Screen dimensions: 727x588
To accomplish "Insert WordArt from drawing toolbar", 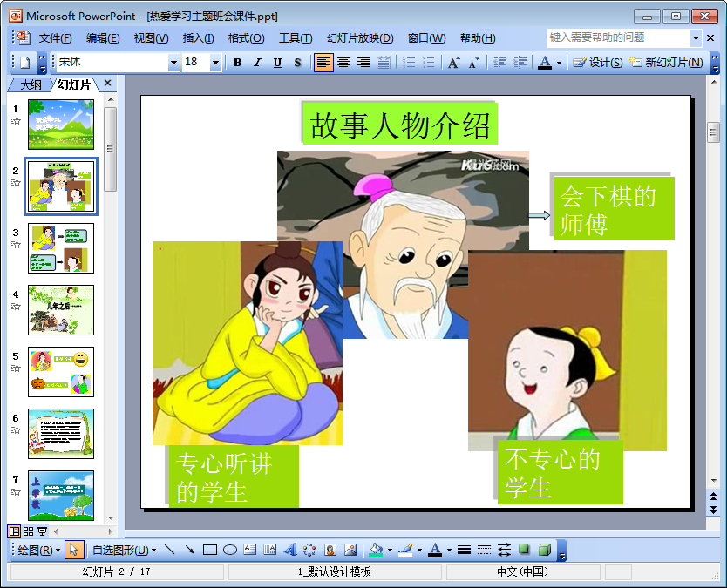I will [289, 550].
